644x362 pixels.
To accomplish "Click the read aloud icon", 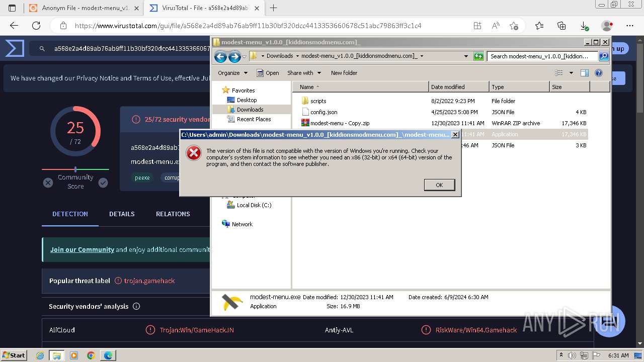I will pyautogui.click(x=496, y=26).
